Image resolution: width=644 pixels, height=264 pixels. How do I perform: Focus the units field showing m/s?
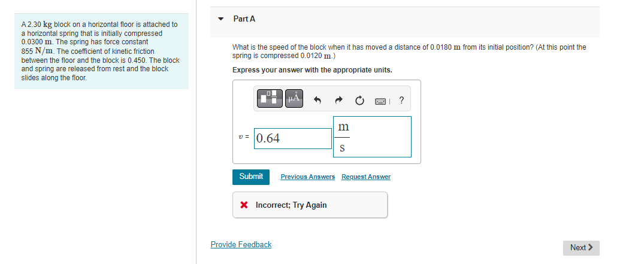(372, 136)
